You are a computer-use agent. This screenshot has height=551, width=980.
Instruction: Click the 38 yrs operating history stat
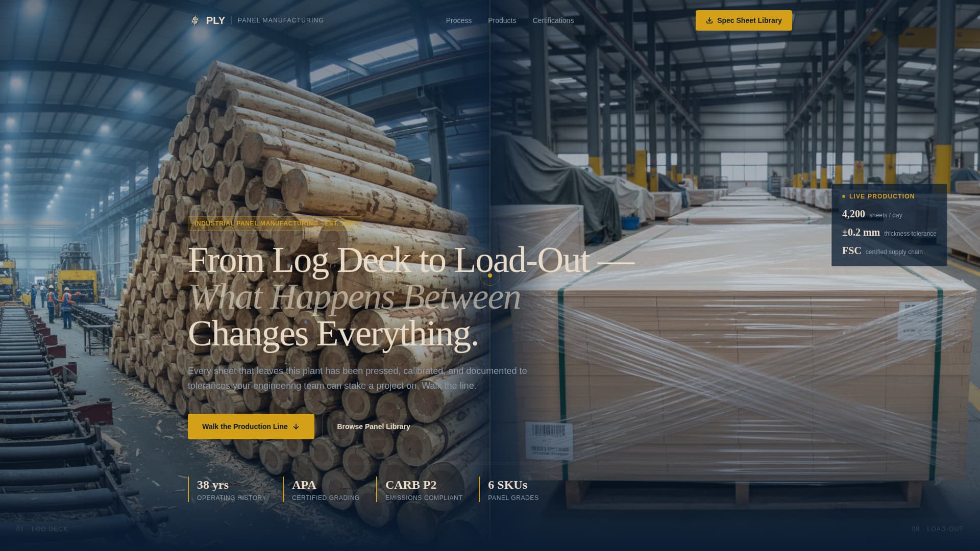click(231, 490)
